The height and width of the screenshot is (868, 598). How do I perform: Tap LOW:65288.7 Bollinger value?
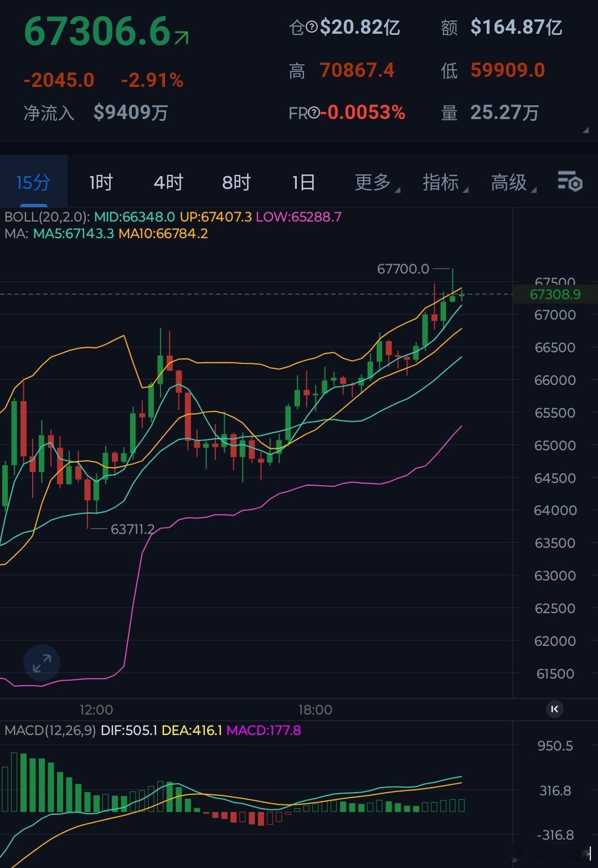[x=298, y=217]
